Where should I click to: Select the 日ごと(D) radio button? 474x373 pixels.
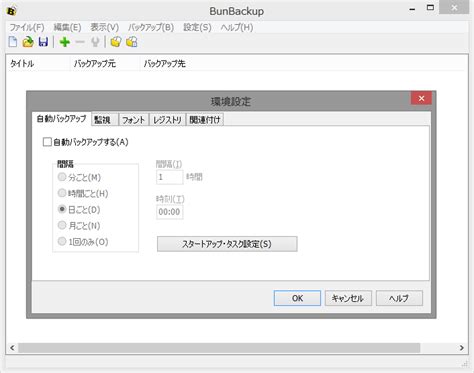click(x=62, y=209)
